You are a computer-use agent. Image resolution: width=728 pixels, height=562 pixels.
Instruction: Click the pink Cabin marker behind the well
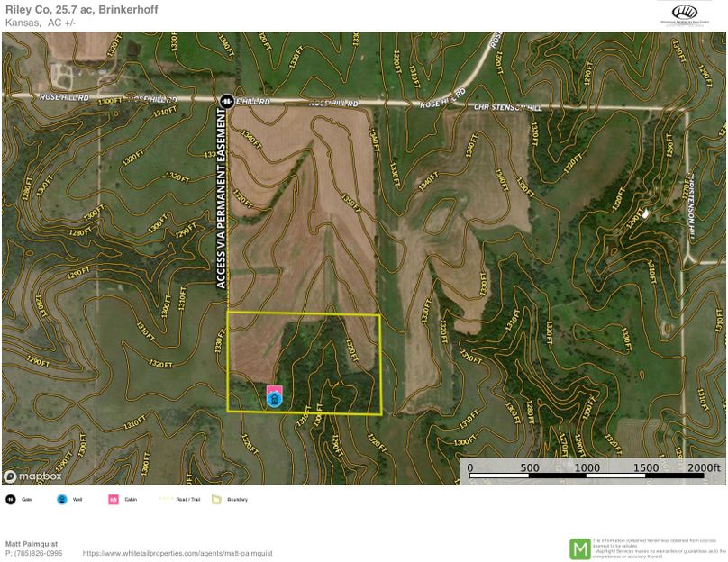pyautogui.click(x=275, y=391)
